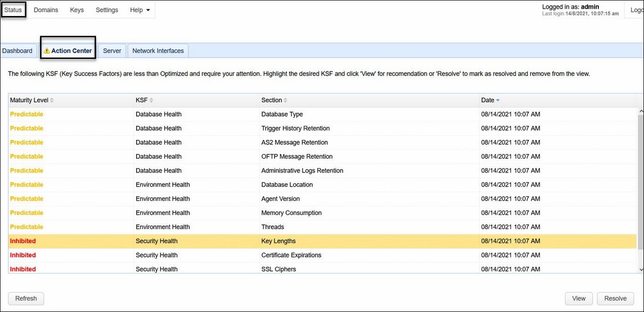Select the highlighted Key Lengths row
The width and height of the screenshot is (644, 312).
(323, 241)
